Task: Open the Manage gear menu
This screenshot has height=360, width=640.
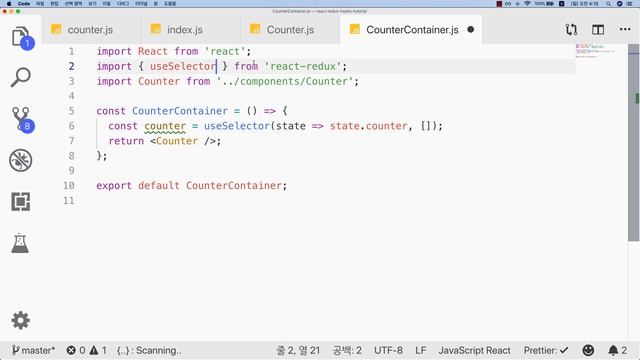Action: click(20, 320)
